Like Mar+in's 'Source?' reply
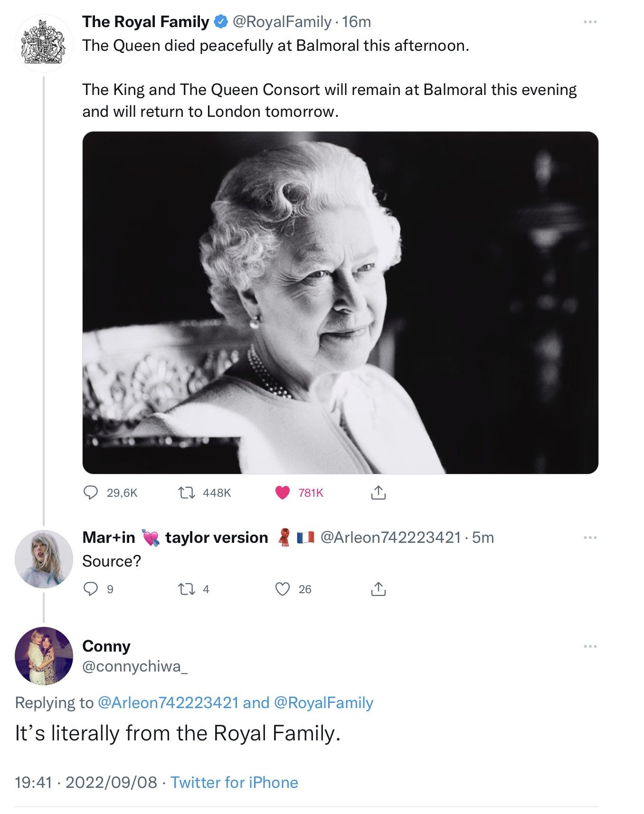The height and width of the screenshot is (814, 644). pyautogui.click(x=284, y=588)
